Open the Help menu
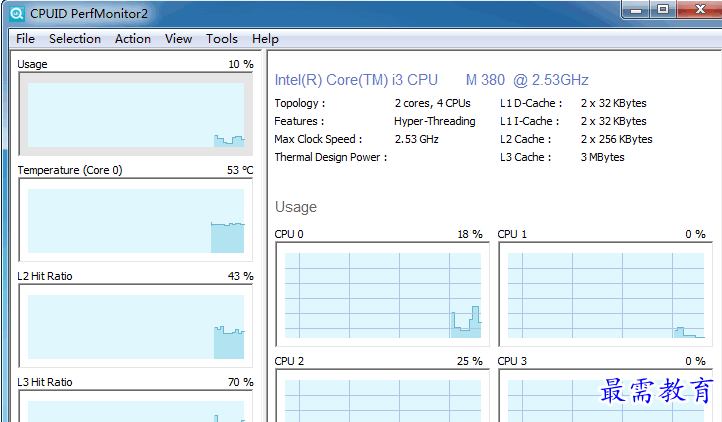The image size is (722, 422). [265, 39]
